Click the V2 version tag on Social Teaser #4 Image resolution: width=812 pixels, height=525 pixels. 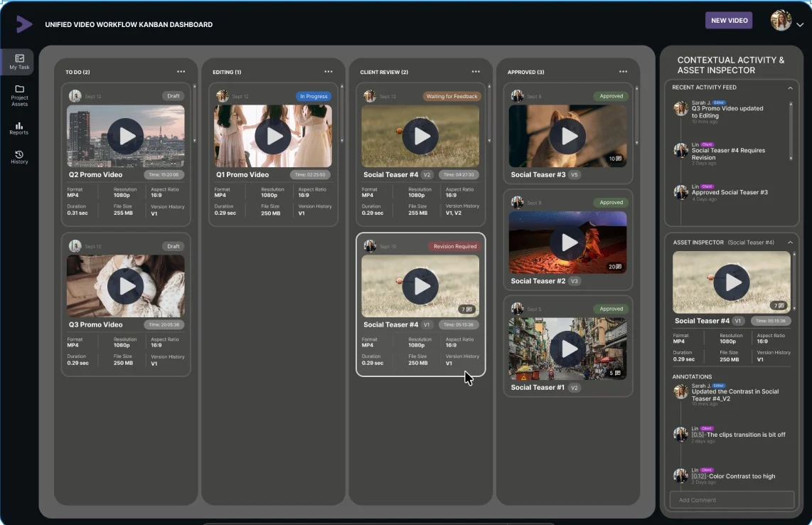point(427,175)
